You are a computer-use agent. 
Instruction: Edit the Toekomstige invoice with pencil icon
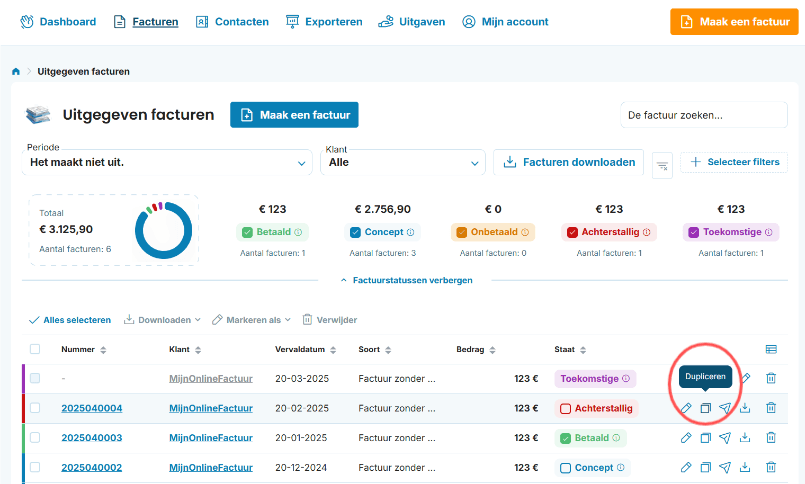coord(745,378)
